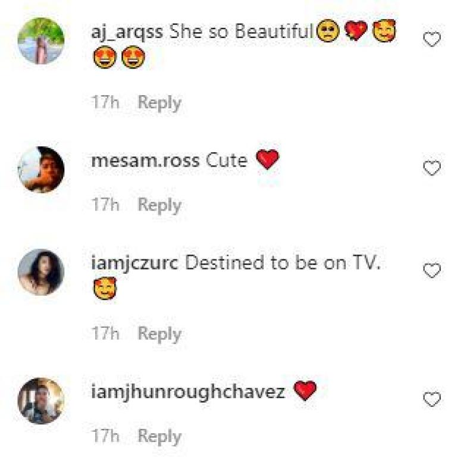
Task: Open the iamjczurc username link
Action: [135, 264]
